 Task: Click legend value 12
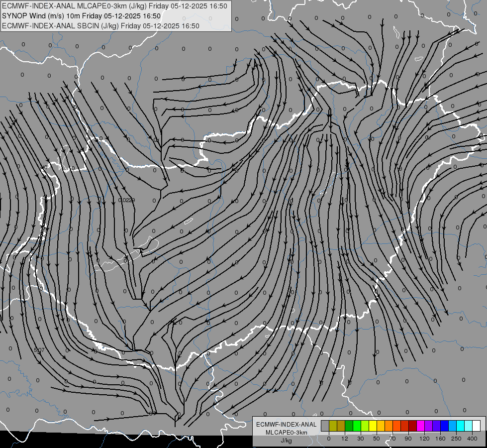pyautogui.click(x=345, y=439)
